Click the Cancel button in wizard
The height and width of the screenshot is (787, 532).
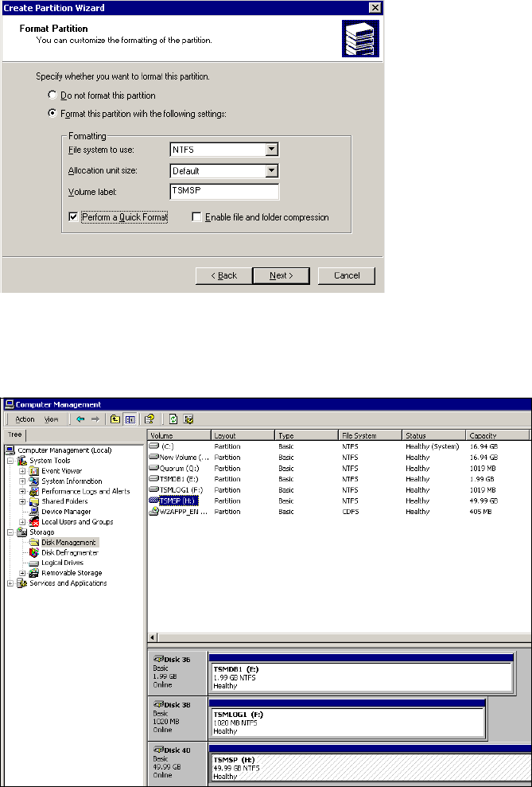[x=347, y=275]
